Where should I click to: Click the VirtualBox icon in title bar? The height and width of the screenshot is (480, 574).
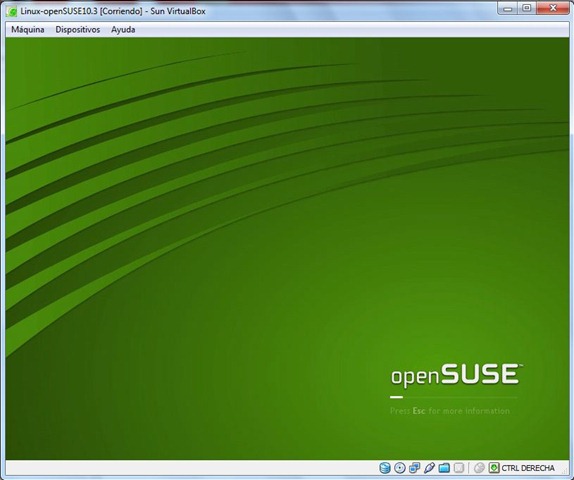coord(12,11)
